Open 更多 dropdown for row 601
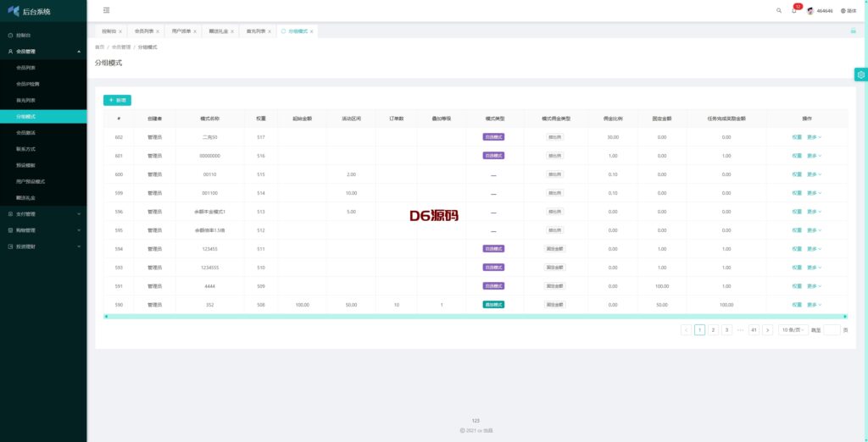The height and width of the screenshot is (442, 868). point(814,156)
